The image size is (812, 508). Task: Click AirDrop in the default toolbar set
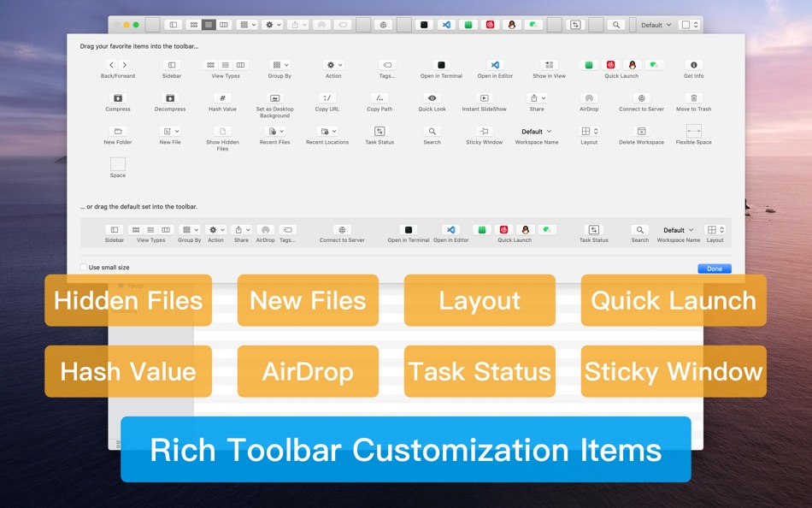[x=265, y=230]
